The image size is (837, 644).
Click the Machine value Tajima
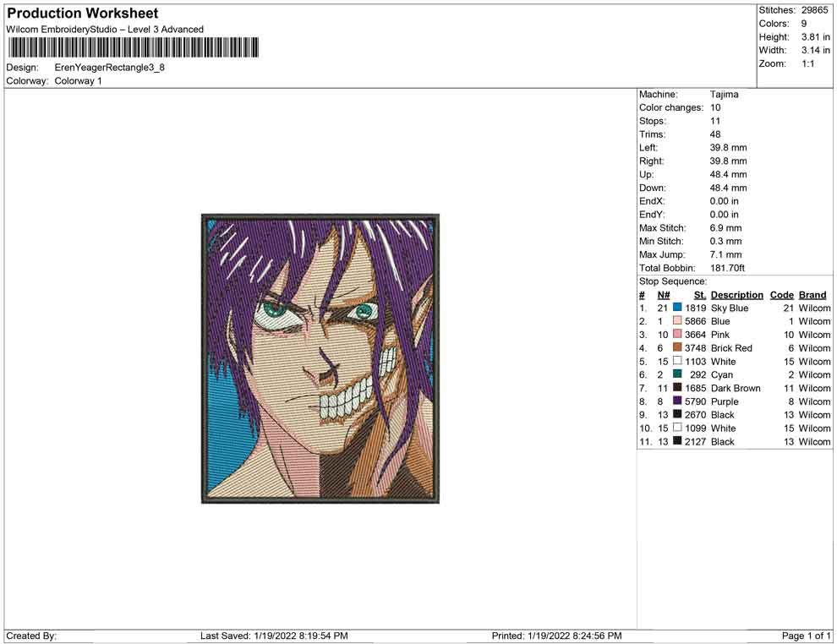tap(725, 95)
